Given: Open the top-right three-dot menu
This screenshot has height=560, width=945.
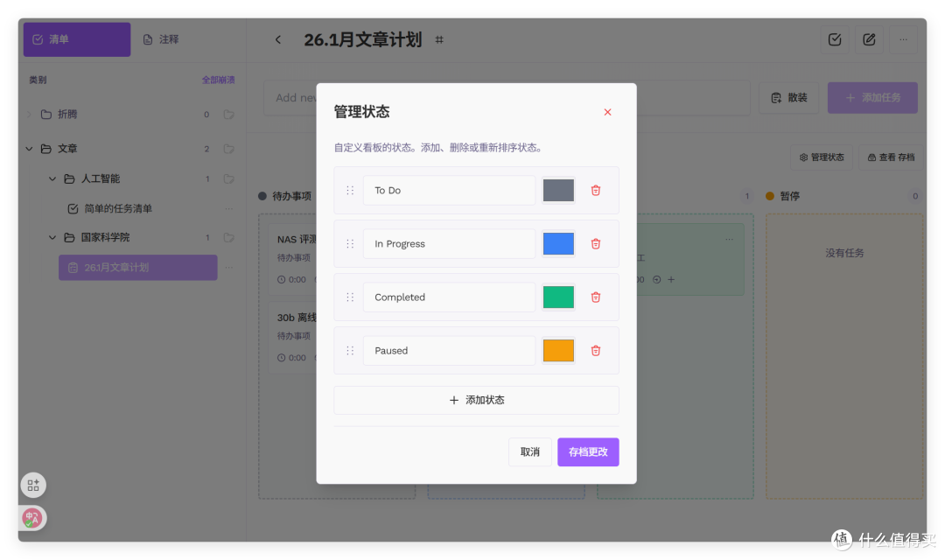Looking at the screenshot, I should [903, 39].
